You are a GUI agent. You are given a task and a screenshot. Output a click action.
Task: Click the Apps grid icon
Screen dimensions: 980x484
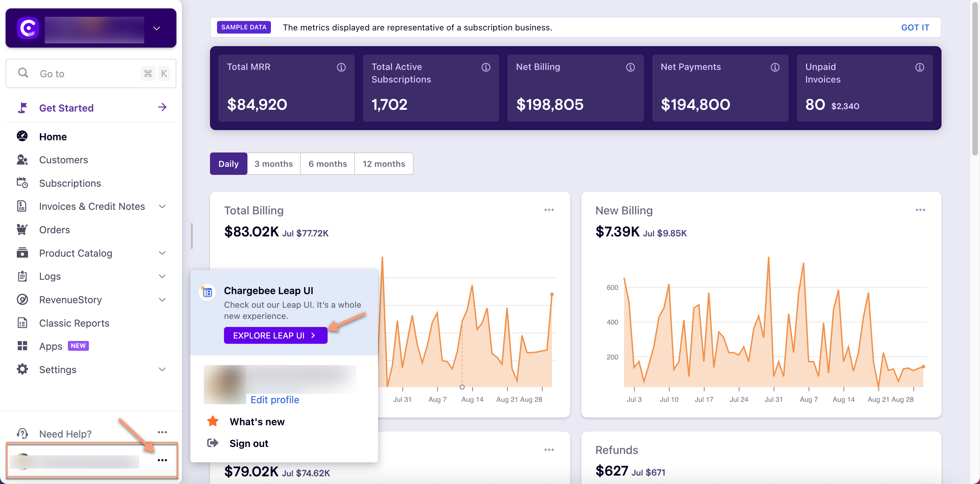click(x=22, y=346)
